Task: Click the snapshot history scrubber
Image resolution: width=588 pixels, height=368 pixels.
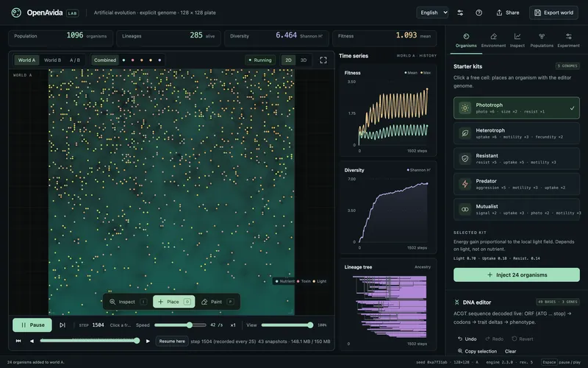Action: tap(90, 341)
